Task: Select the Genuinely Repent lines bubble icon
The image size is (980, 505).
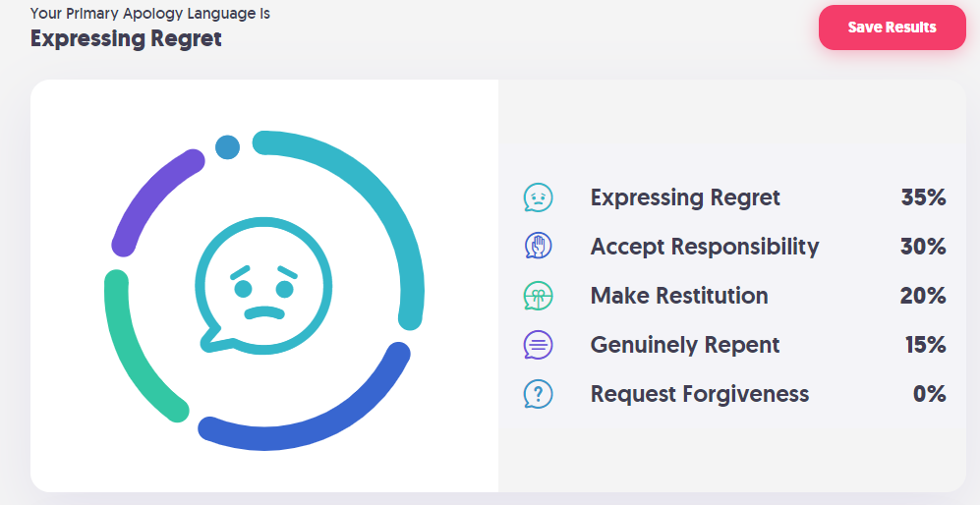Action: tap(538, 345)
